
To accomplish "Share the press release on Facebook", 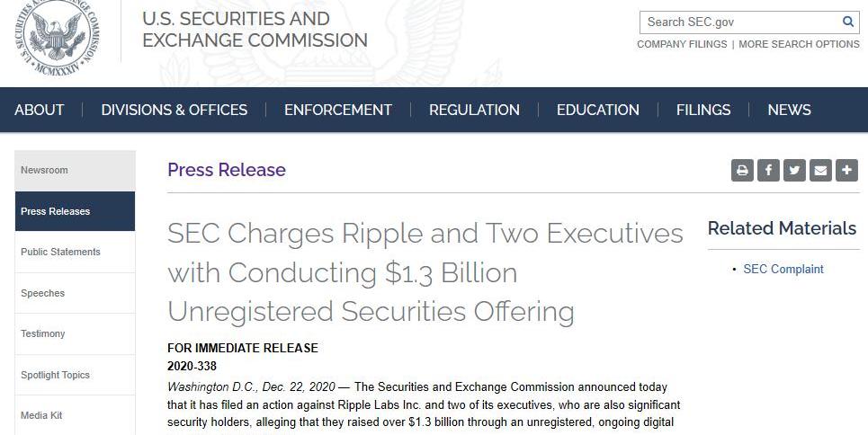I will pos(768,170).
